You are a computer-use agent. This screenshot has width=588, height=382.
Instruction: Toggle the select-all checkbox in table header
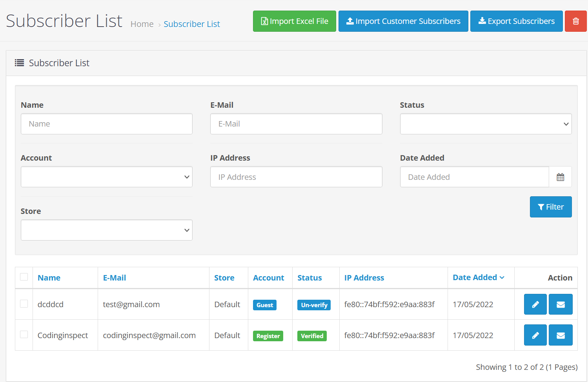[x=24, y=277]
